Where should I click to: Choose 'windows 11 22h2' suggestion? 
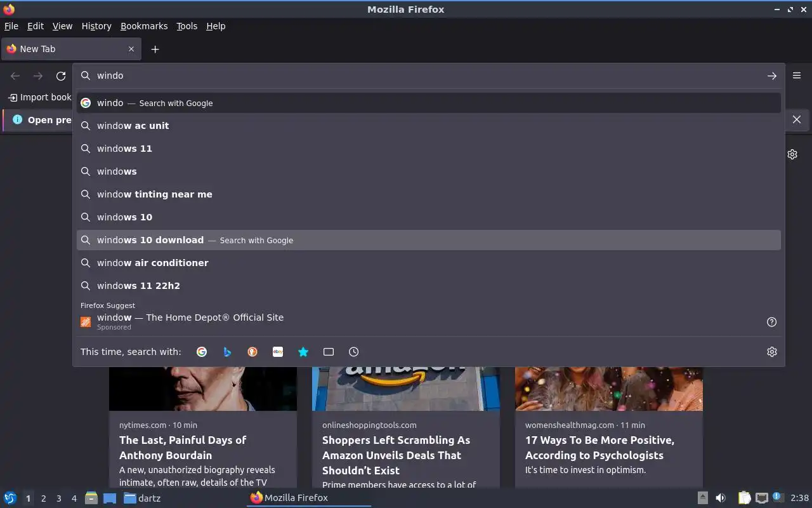coord(429,286)
